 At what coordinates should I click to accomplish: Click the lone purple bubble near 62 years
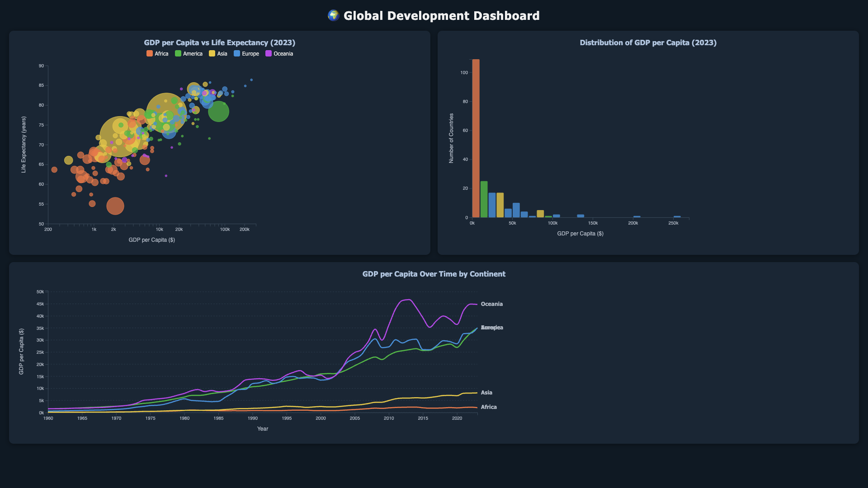click(x=166, y=176)
